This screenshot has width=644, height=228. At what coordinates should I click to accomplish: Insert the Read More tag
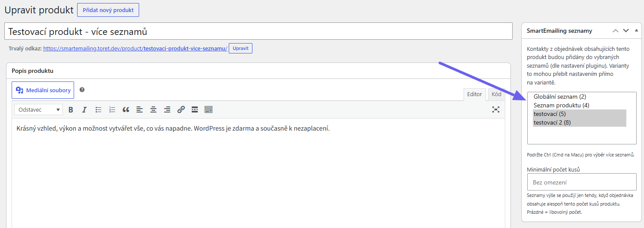[x=195, y=110]
